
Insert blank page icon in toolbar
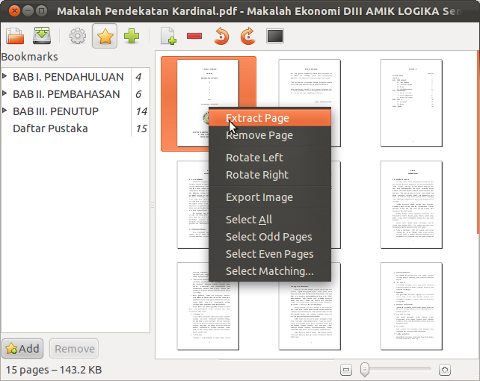coord(168,36)
